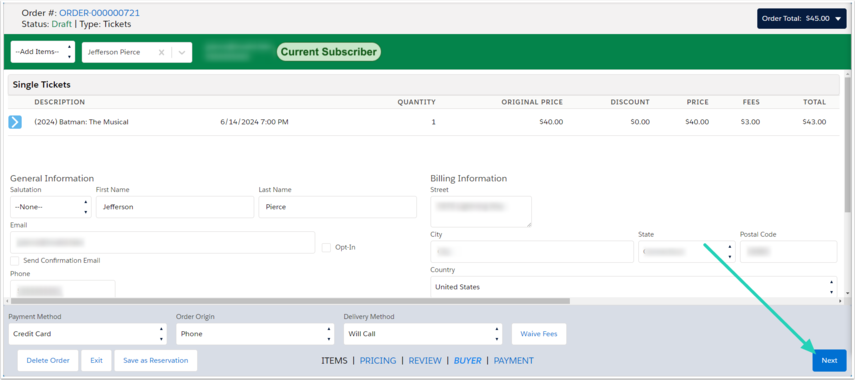
Task: Open the Payment Method dropdown
Action: click(88, 334)
